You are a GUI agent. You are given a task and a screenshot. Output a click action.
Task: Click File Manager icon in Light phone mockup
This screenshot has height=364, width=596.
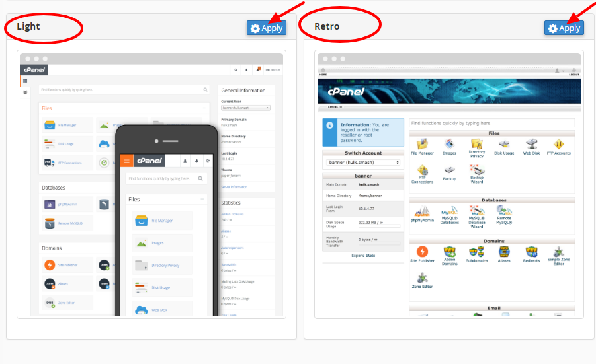(142, 221)
